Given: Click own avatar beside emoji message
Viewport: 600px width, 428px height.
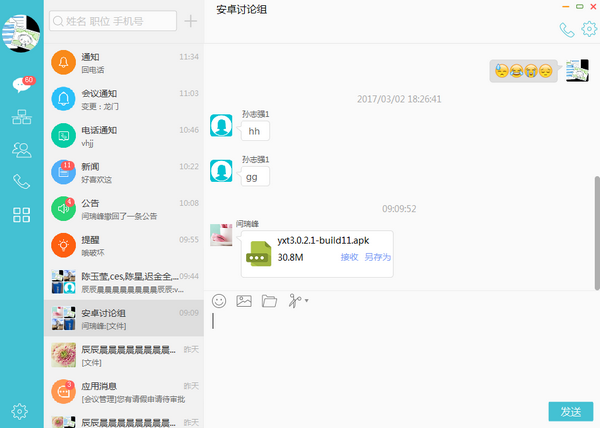Looking at the screenshot, I should coord(577,70).
